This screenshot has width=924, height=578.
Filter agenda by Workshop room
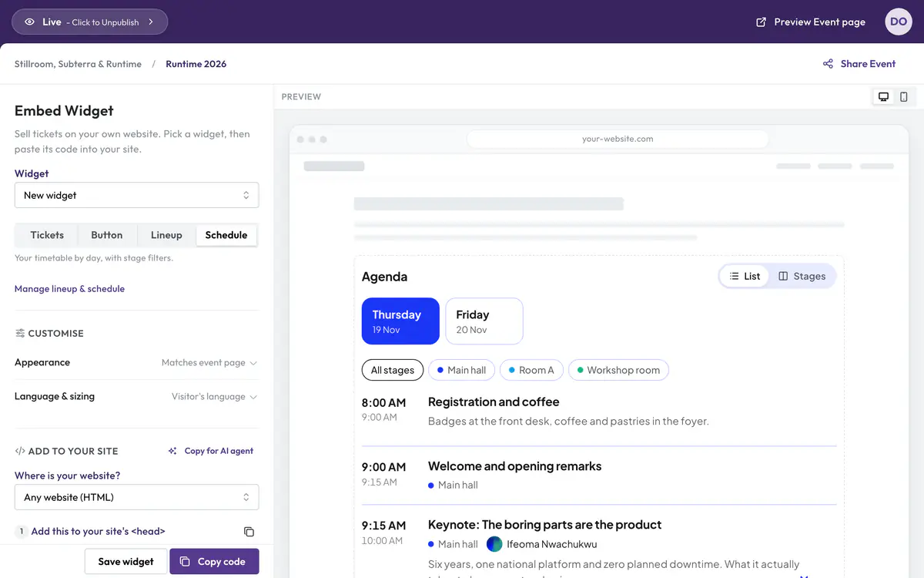click(619, 370)
